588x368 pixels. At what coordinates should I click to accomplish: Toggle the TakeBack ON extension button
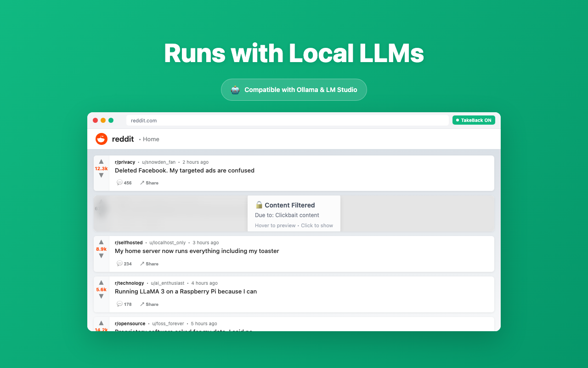(x=474, y=120)
